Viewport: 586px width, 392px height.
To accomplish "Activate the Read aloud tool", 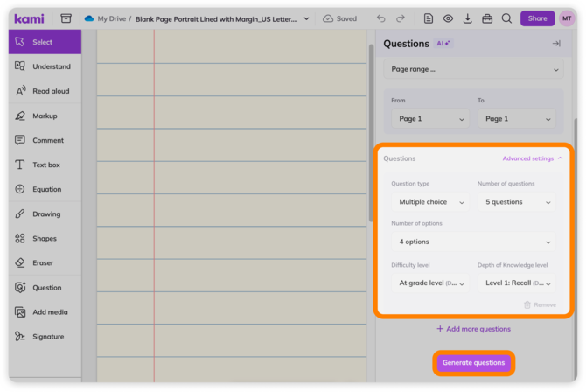I will tap(45, 91).
